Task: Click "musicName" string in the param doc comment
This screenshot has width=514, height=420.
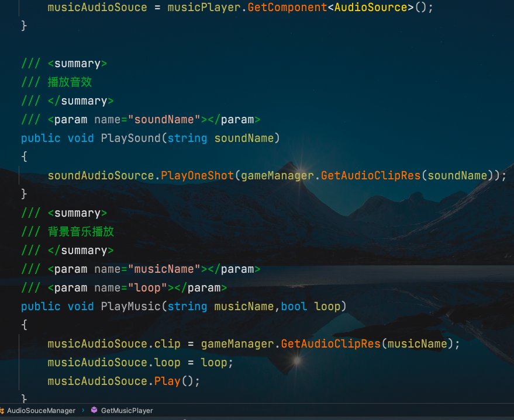Action: pos(164,269)
